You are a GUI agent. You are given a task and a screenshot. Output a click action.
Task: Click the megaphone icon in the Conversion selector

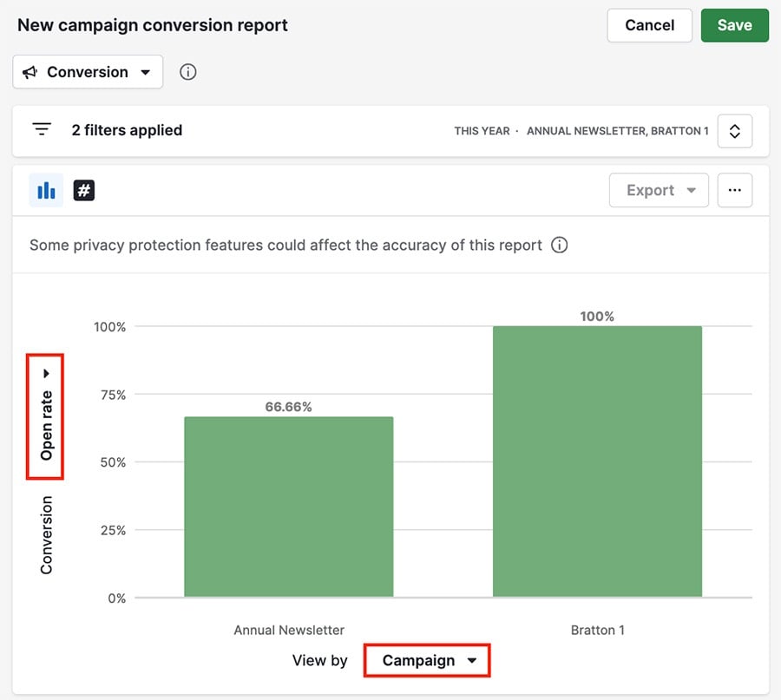(x=29, y=72)
